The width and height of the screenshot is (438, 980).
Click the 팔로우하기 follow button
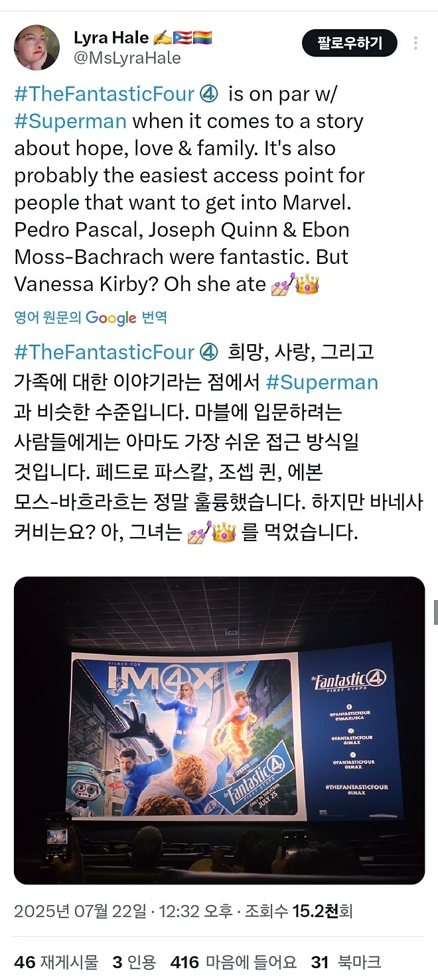point(350,44)
